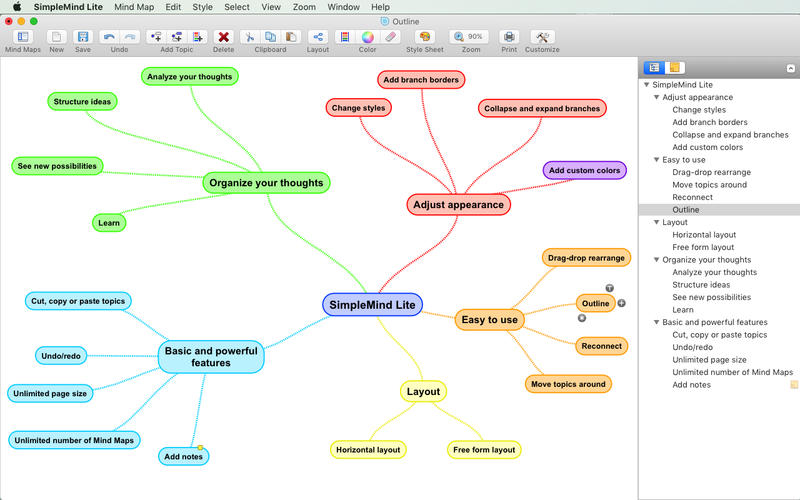This screenshot has width=800, height=500.
Task: Click the Save toolbar icon
Action: 83,37
